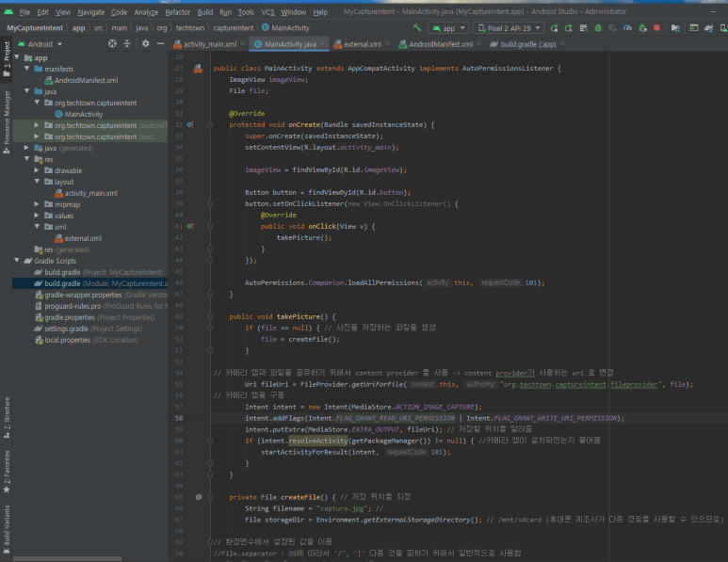Viewport: 728px width, 562px height.
Task: Open Project Structure icon in toolbar
Action: 675,28
